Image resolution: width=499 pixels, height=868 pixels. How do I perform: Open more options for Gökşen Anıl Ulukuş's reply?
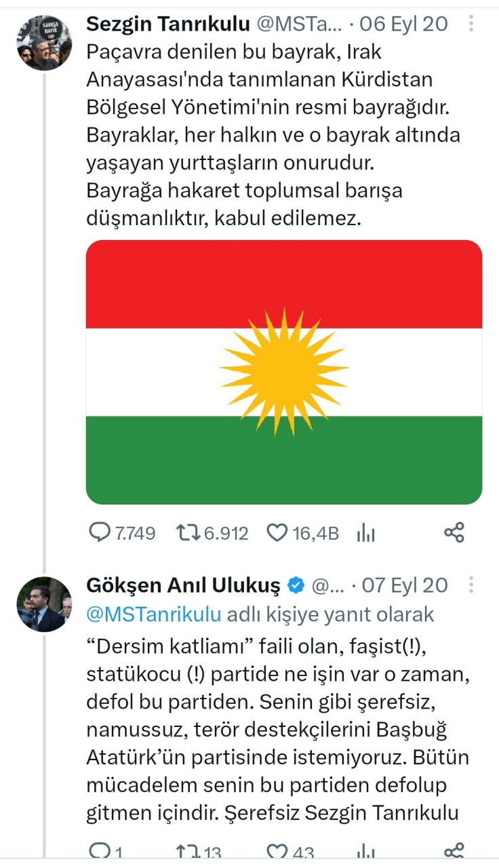point(472,585)
